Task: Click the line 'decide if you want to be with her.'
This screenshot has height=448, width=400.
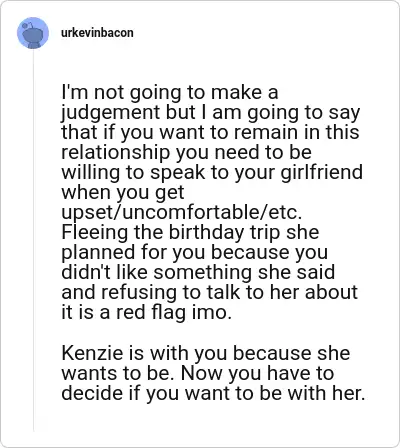Action: (x=213, y=393)
